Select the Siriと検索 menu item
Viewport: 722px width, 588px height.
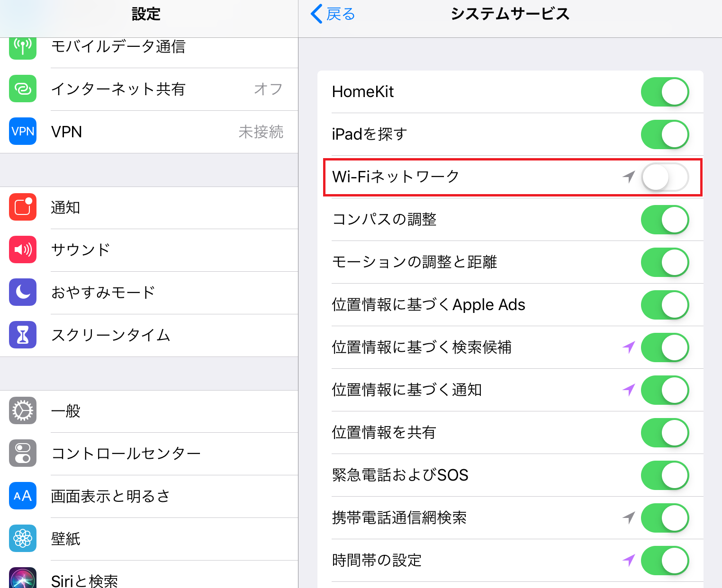(85, 580)
